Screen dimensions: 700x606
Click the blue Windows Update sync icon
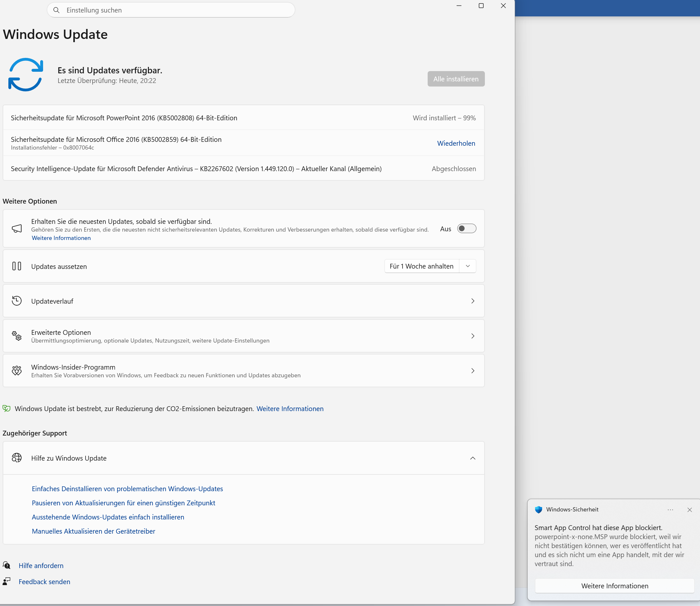click(26, 75)
